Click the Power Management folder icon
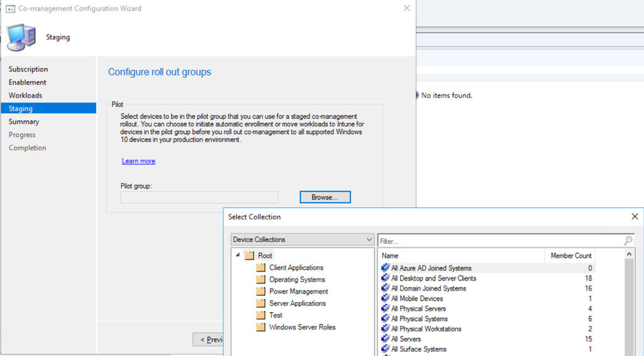The image size is (644, 356). (261, 291)
